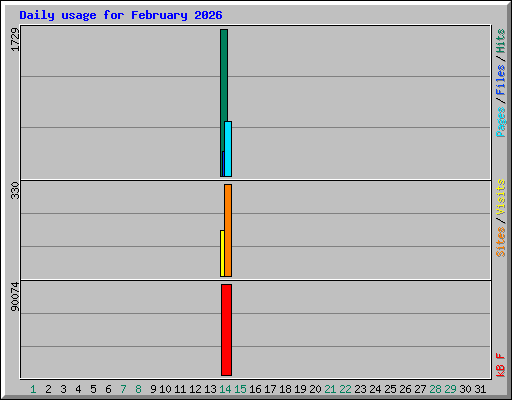Click day label 30 on the x-axis
This screenshot has width=512, height=400.
point(465,389)
